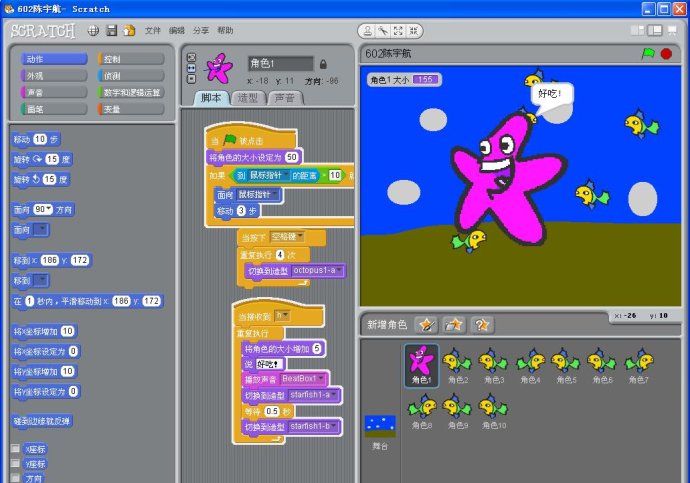This screenshot has width=690, height=483.
Task: Click the green flag to start
Action: pyautogui.click(x=648, y=54)
